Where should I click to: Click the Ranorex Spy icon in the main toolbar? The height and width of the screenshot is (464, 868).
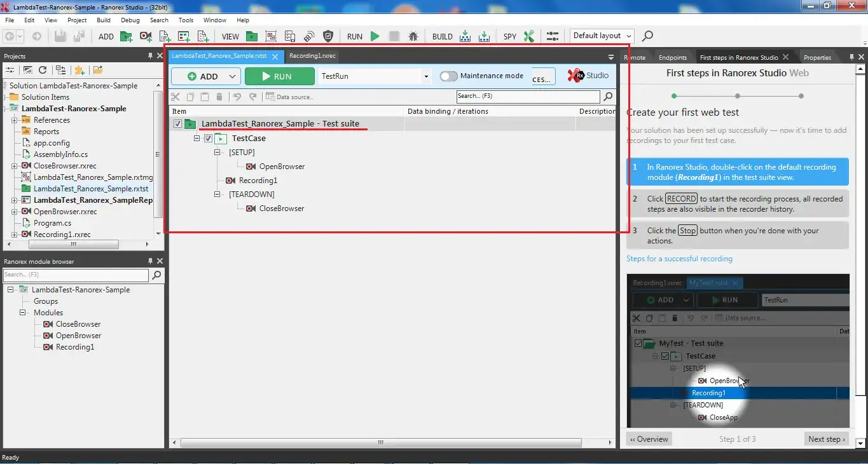click(x=530, y=36)
